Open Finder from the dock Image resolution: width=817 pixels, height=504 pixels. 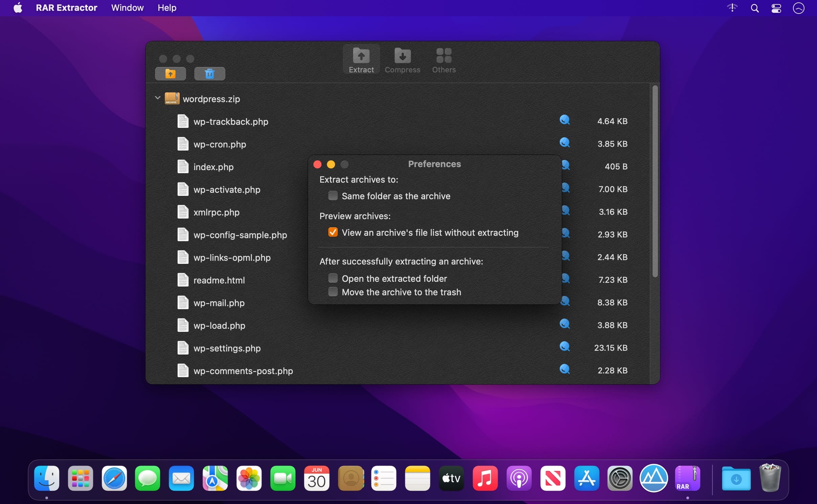coord(47,478)
